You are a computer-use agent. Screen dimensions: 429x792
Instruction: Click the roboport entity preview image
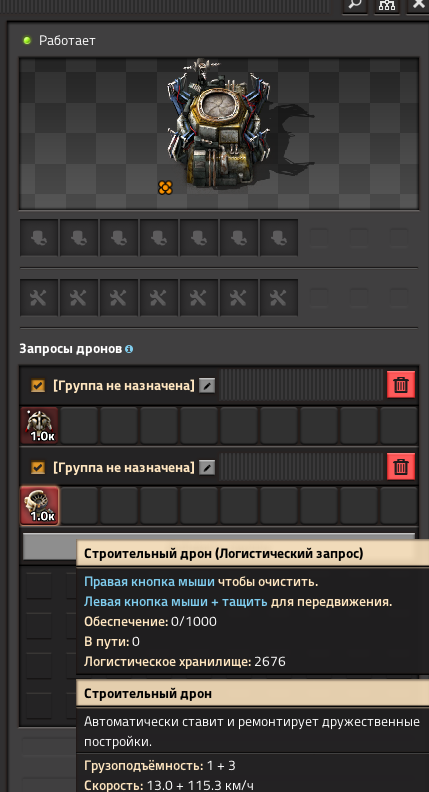point(218,123)
